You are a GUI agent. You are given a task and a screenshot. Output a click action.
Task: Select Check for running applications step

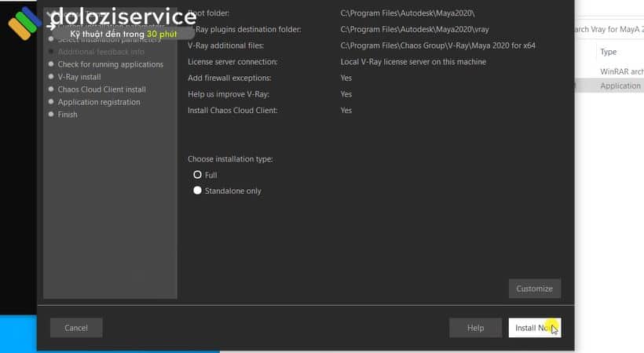tap(110, 64)
